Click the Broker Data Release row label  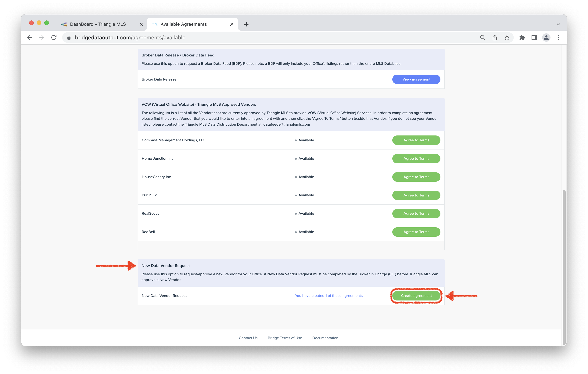tap(159, 79)
